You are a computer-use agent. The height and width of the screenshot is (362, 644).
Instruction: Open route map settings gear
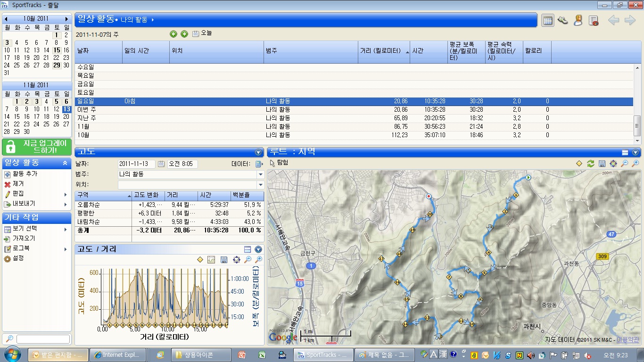click(613, 164)
